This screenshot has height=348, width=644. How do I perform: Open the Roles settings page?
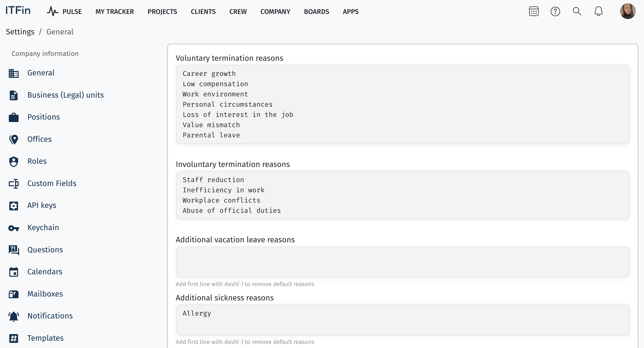(37, 161)
